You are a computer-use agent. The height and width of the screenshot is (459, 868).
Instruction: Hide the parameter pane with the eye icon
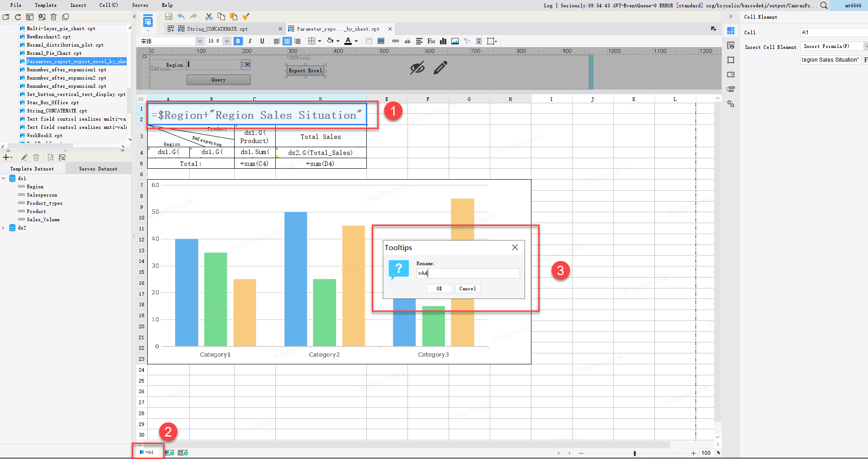pos(417,68)
